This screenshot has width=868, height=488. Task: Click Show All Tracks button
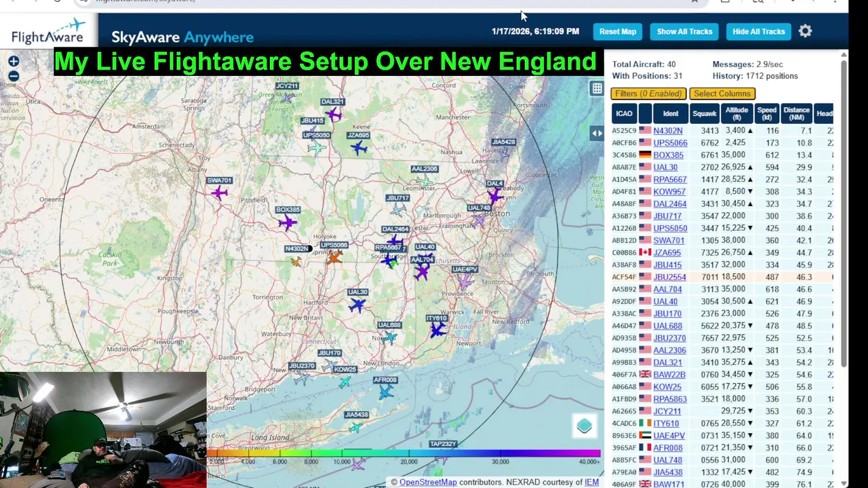(684, 31)
